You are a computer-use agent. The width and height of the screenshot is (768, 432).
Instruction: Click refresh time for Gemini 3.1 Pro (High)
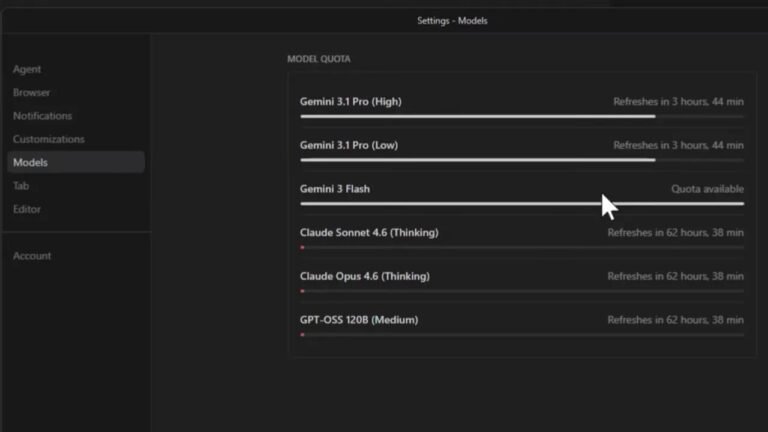tap(678, 101)
